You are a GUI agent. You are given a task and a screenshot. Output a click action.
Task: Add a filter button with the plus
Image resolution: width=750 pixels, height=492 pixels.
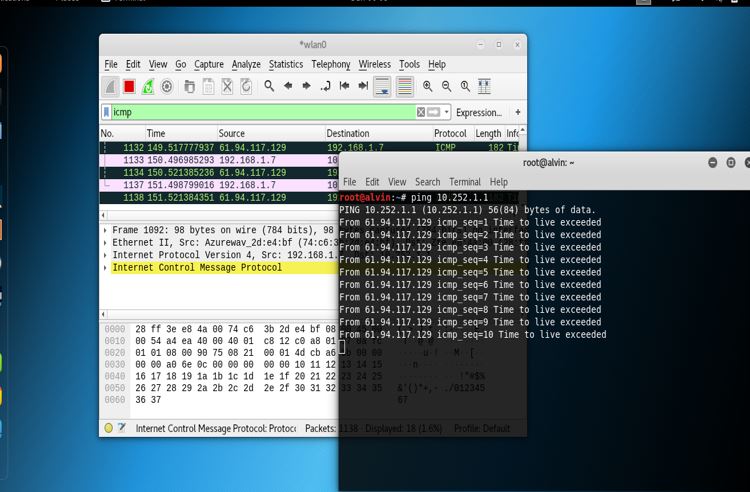point(518,112)
